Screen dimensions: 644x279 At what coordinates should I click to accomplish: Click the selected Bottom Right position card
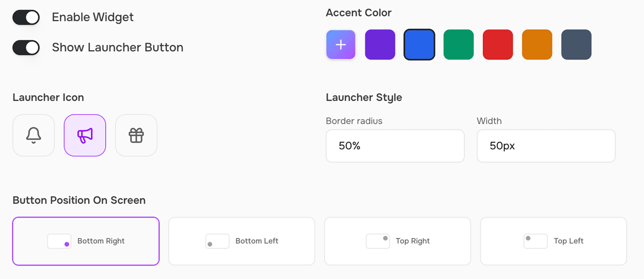point(85,241)
